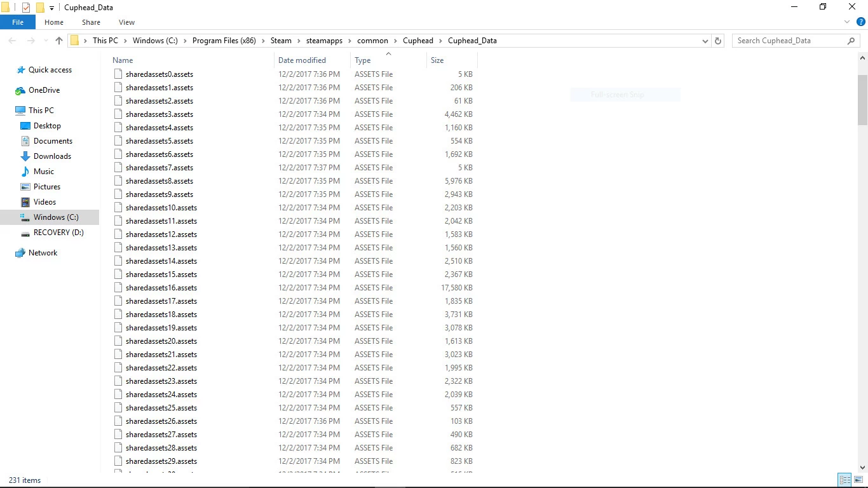Click the Music note icon in sidebar
This screenshot has height=488, width=868.
click(25, 172)
